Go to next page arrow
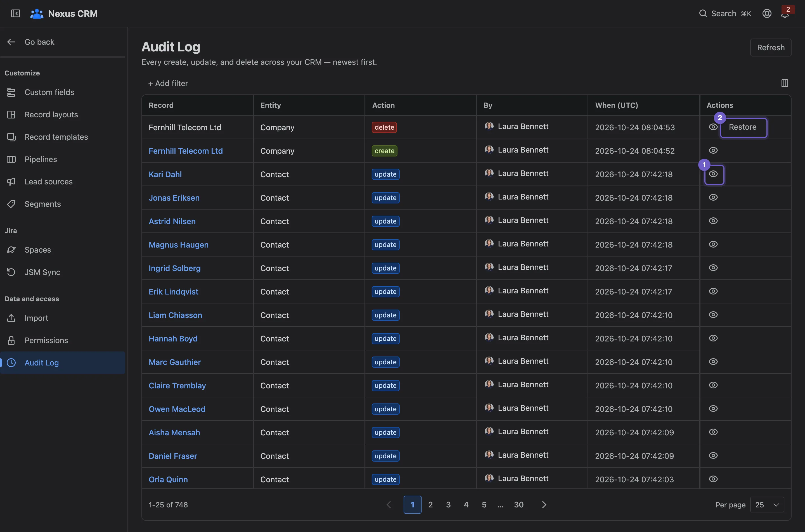Image resolution: width=805 pixels, height=532 pixels. click(x=544, y=505)
